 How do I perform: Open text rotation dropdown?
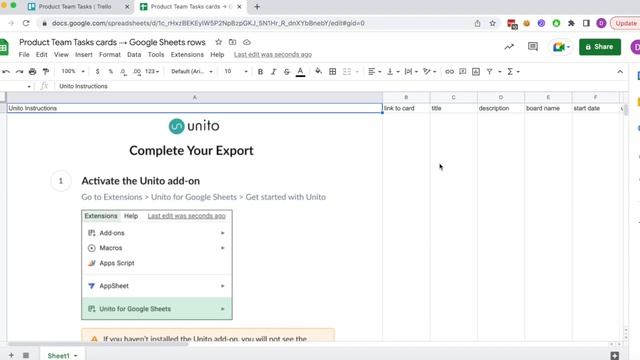click(429, 71)
